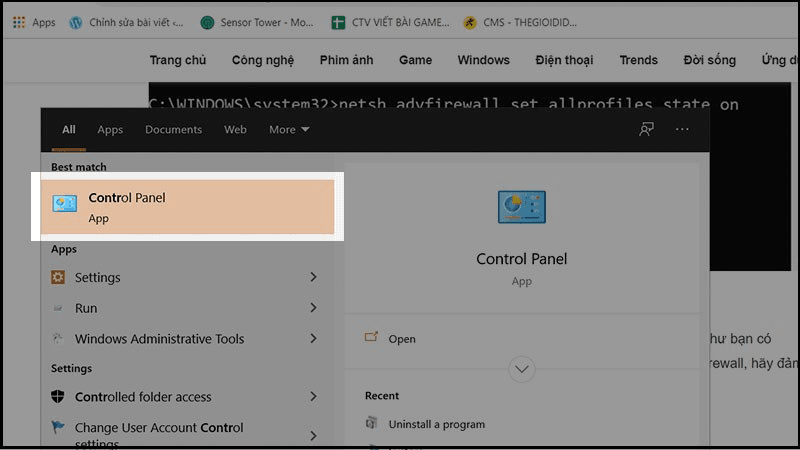
Task: Go to Trang chủ in site menu
Action: pyautogui.click(x=178, y=60)
